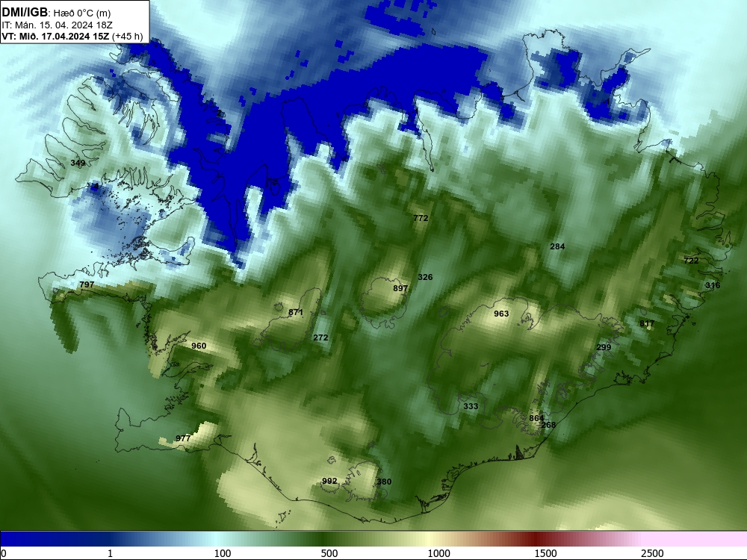Image resolution: width=747 pixels, height=560 pixels.
Task: Click the 1 label on the color scale
Action: pyautogui.click(x=111, y=553)
